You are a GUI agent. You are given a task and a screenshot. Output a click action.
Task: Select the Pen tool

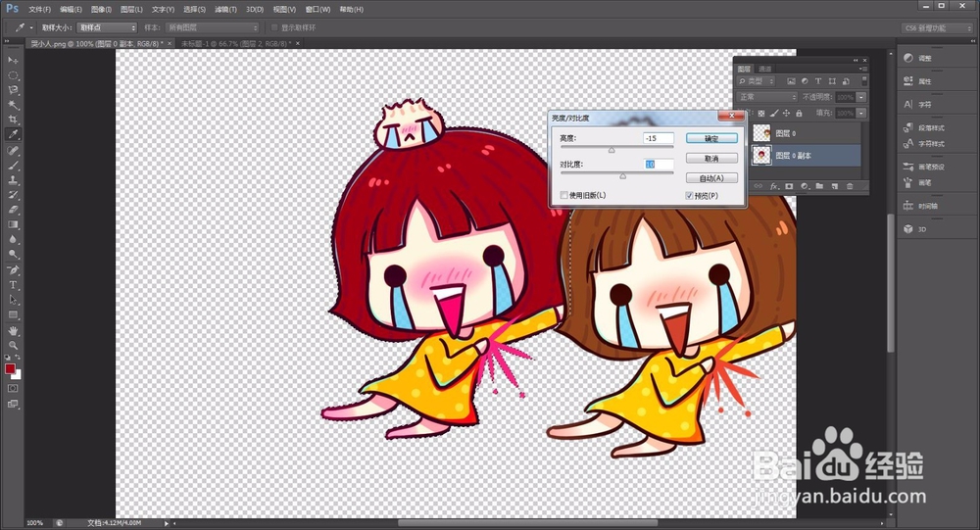(x=13, y=270)
